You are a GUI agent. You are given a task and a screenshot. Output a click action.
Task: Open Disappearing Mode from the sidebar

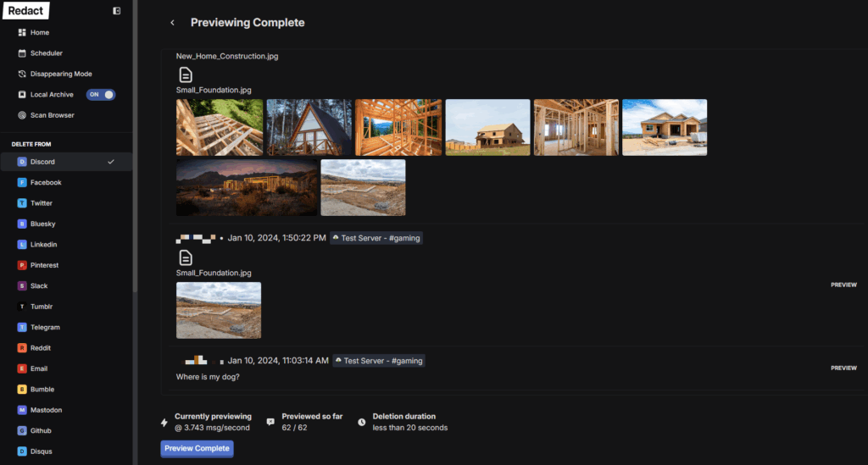pos(60,74)
